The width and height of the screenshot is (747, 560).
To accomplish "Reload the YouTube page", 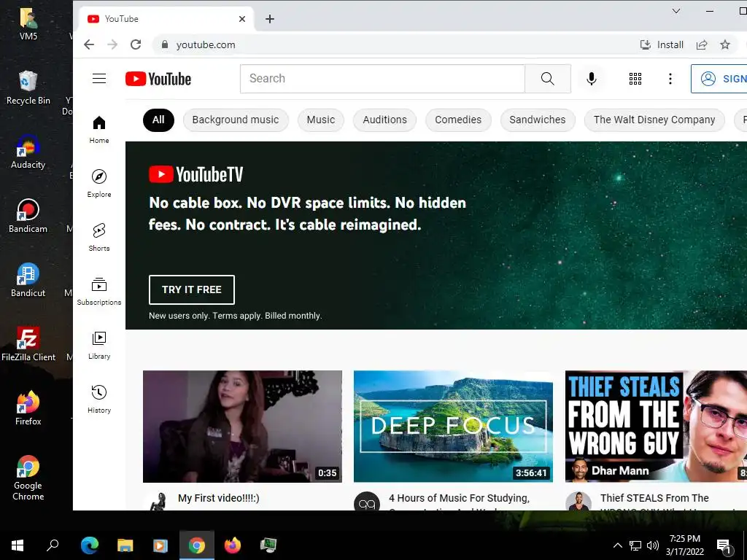I will [136, 44].
